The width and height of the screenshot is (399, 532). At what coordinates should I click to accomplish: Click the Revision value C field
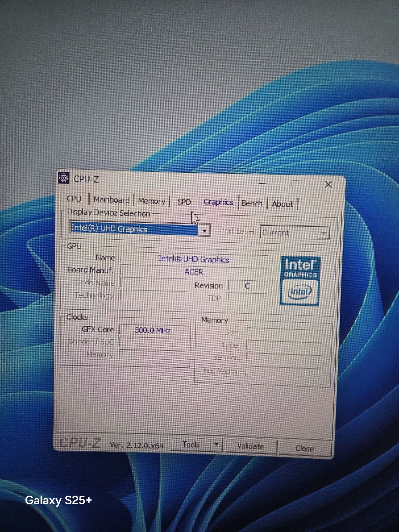tap(247, 286)
